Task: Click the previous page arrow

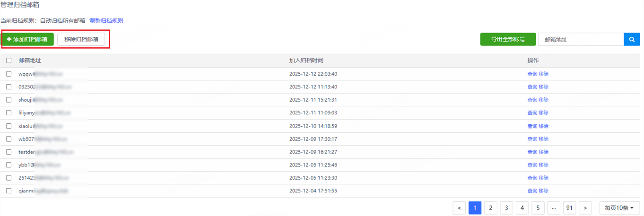Action: pos(459,208)
